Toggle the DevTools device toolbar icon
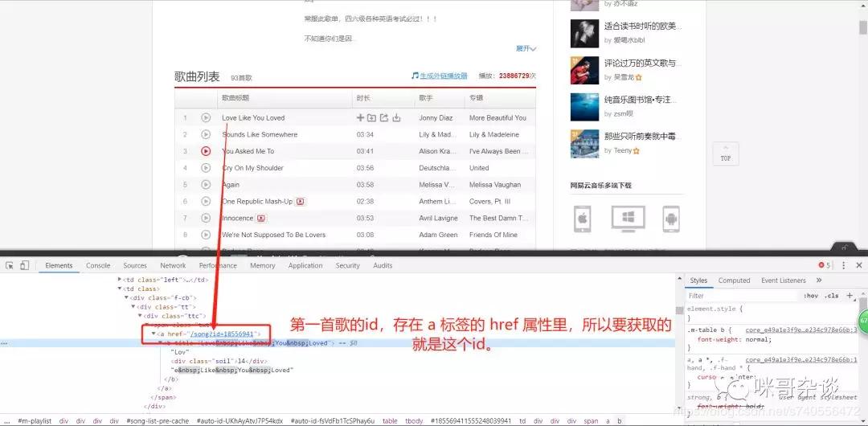The image size is (868, 426). coord(24,265)
